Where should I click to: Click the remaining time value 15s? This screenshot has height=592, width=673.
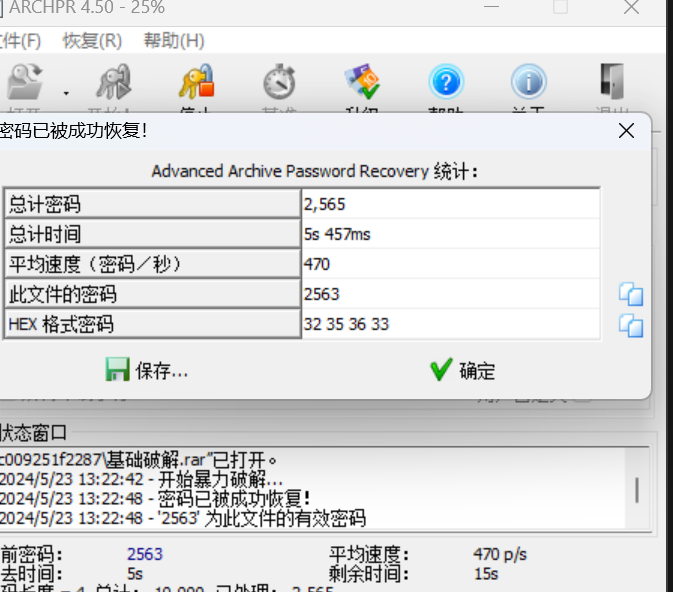486,574
